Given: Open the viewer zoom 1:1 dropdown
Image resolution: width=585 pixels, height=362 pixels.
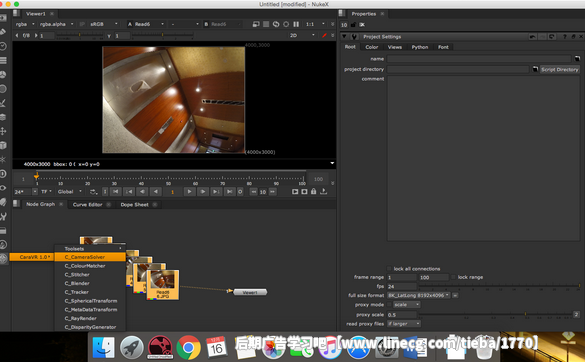Looking at the screenshot, I should coord(315,24).
